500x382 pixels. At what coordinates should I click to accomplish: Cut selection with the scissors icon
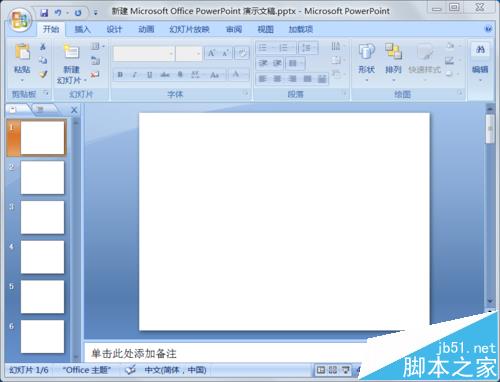pyautogui.click(x=43, y=47)
